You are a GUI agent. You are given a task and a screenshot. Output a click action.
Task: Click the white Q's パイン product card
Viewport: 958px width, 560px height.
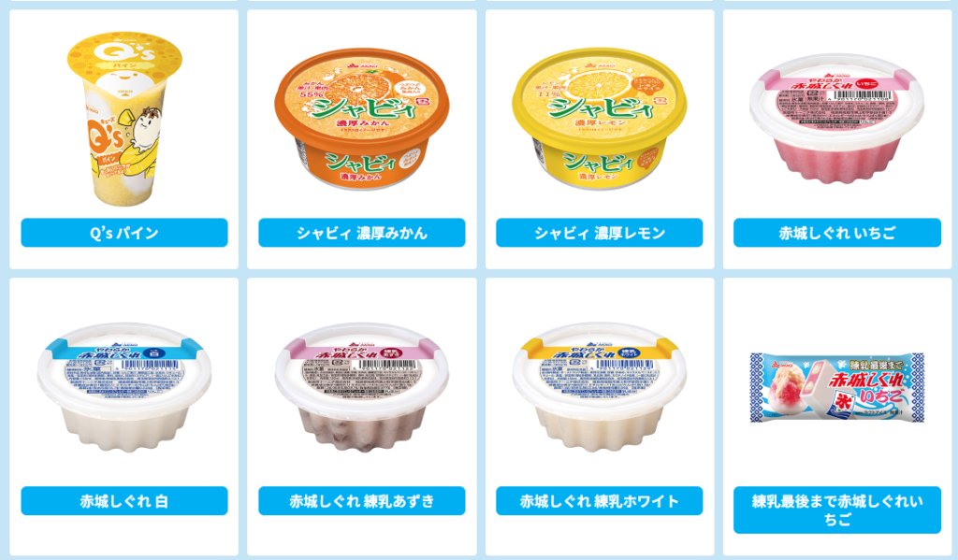124,139
